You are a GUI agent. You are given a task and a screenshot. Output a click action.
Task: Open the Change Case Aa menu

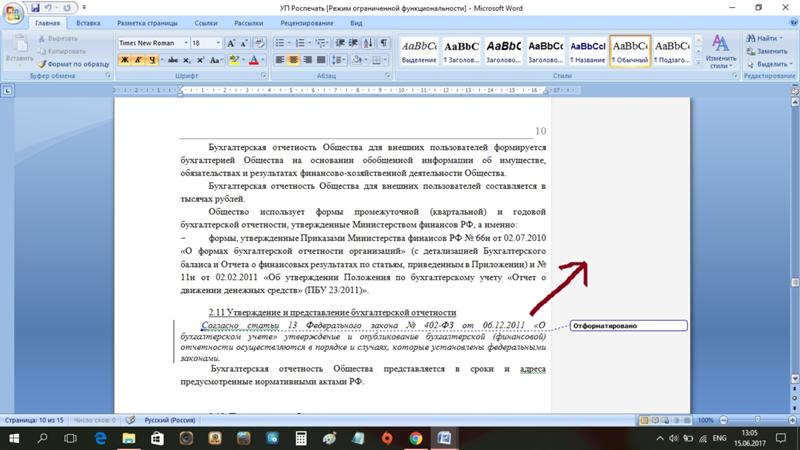[x=215, y=60]
